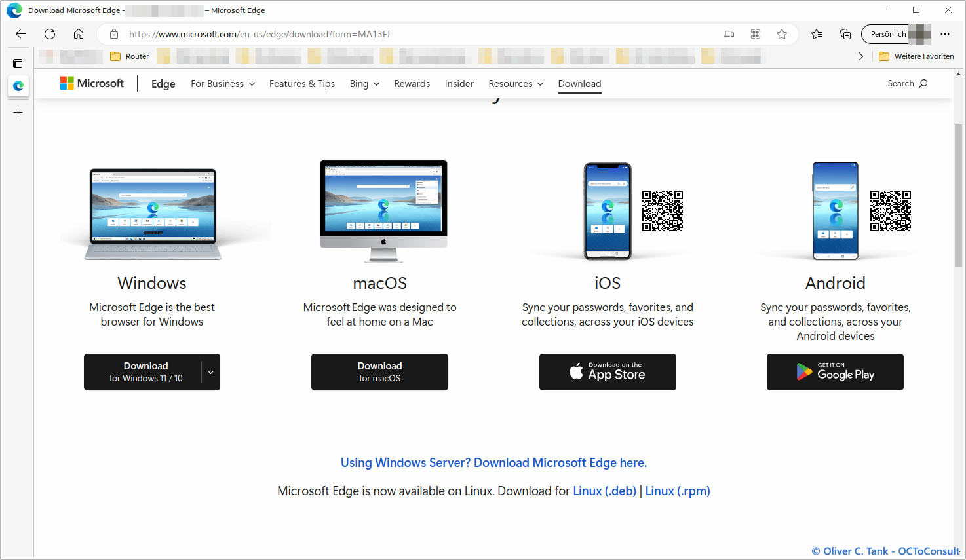
Task: Open the Download nav item
Action: coord(580,84)
